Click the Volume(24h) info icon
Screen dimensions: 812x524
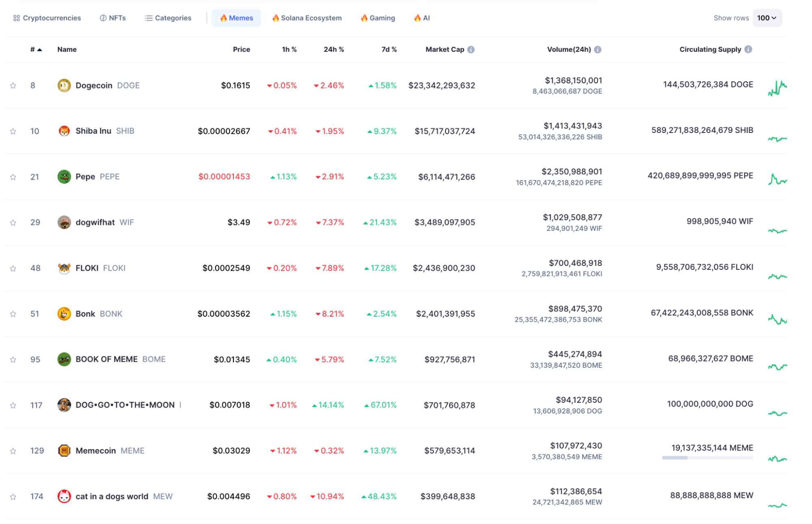[598, 50]
